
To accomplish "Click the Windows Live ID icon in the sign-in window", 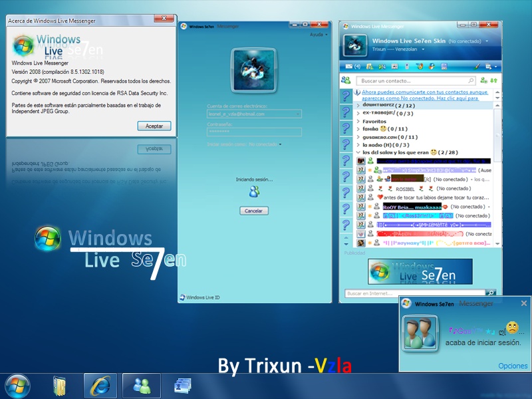I will 182,297.
